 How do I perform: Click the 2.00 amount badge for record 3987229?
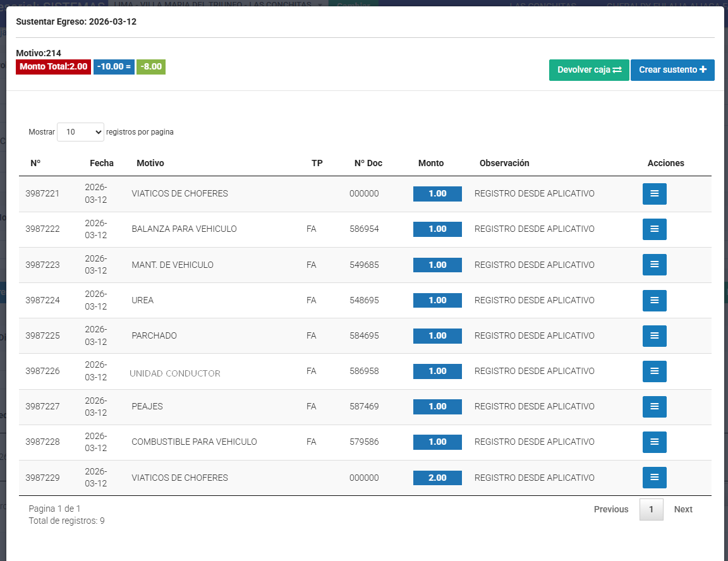(437, 478)
